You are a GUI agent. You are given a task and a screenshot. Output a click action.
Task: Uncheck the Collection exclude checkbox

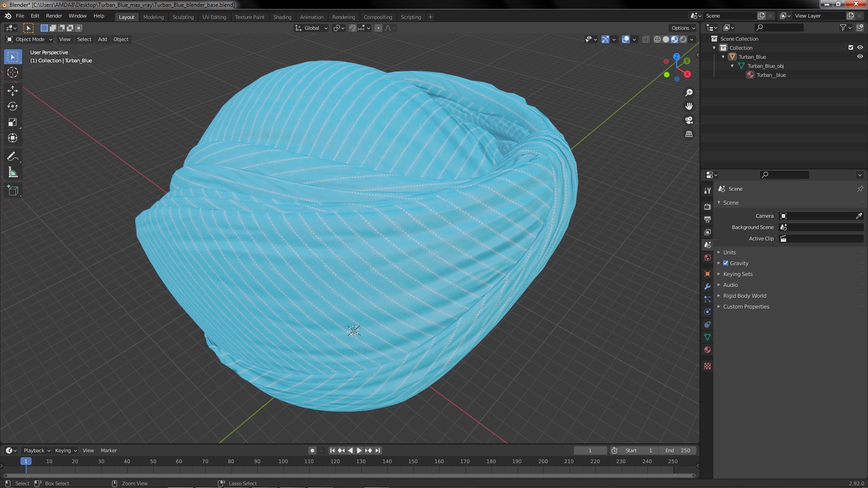(850, 47)
